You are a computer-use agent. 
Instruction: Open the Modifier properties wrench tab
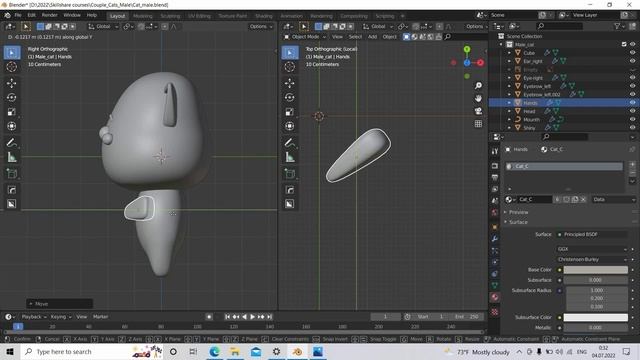point(495,239)
